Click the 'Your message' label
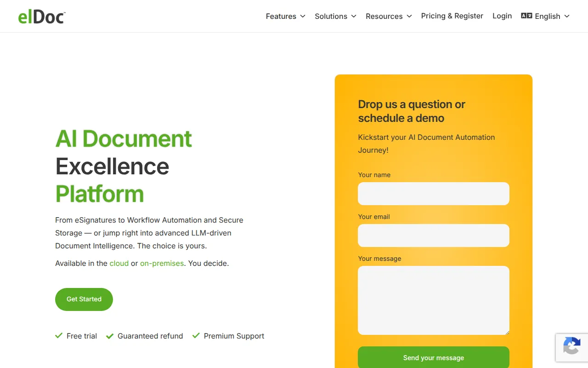 (379, 259)
